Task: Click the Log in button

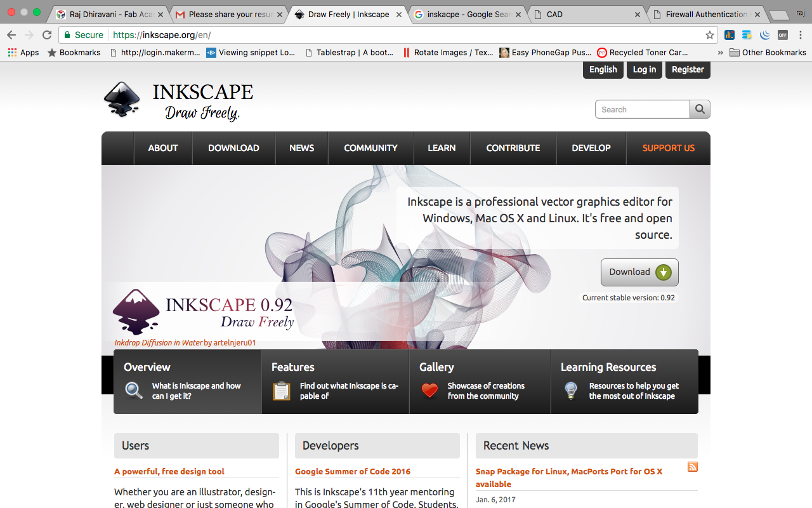Action: [644, 70]
